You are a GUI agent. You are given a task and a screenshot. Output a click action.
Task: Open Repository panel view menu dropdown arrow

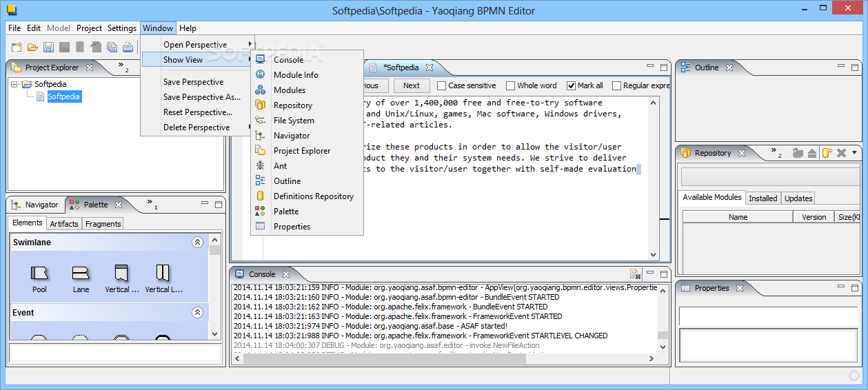[x=855, y=153]
